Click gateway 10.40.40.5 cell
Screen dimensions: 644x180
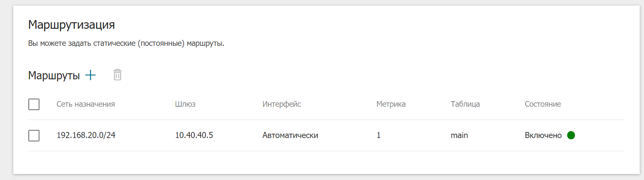pyautogui.click(x=194, y=135)
